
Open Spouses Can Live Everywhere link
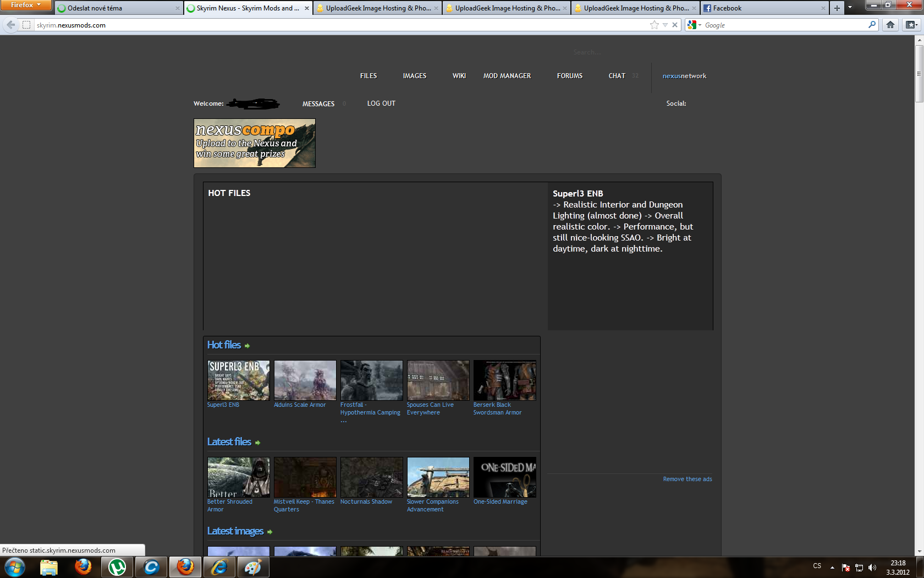[x=430, y=408]
